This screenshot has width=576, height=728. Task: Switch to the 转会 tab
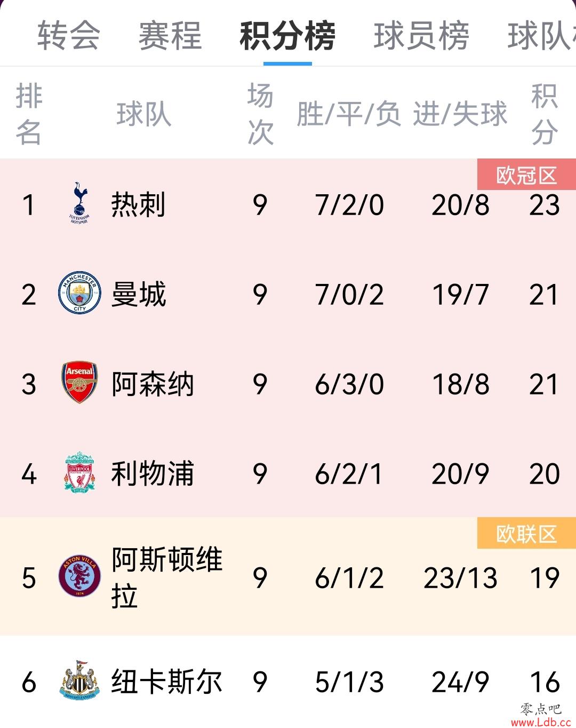click(x=68, y=36)
